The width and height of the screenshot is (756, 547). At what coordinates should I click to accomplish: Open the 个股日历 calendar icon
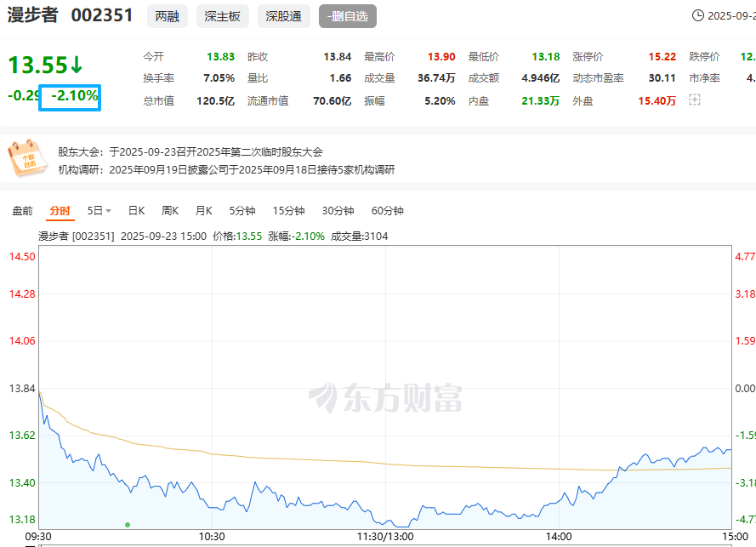(27, 157)
